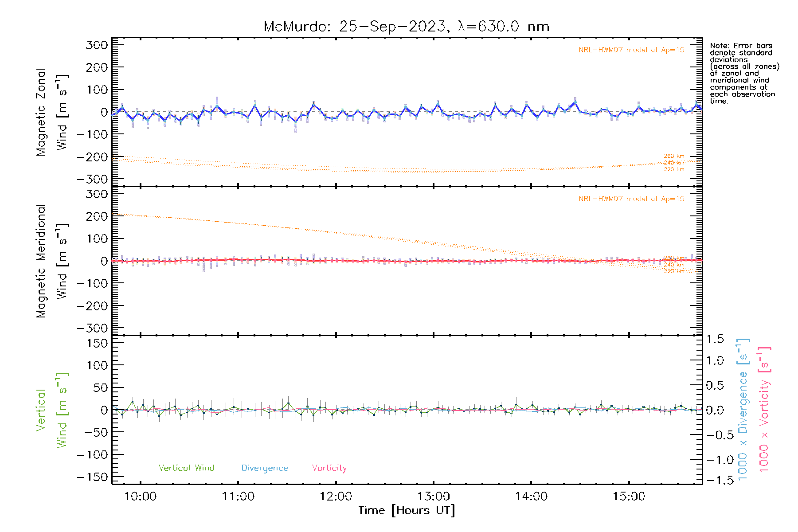Image resolution: width=798 pixels, height=532 pixels.
Task: Click the 1000 x Divergence axis label
Action: coord(743,410)
